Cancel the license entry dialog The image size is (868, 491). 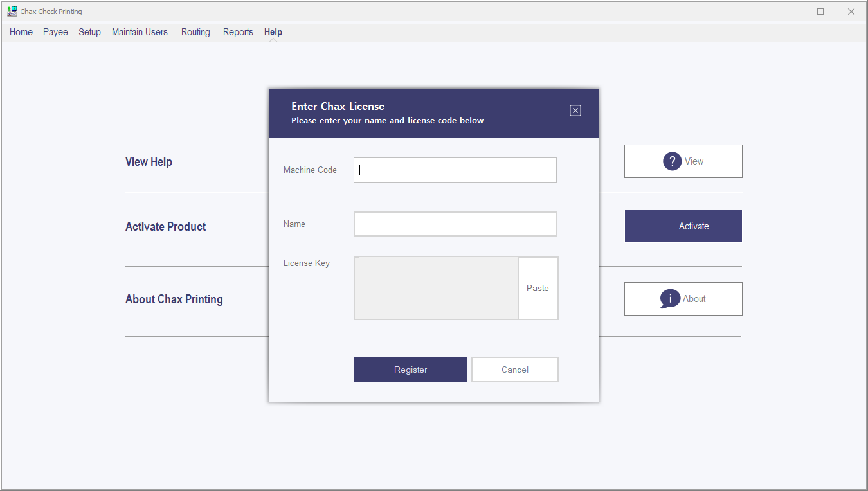click(x=514, y=370)
